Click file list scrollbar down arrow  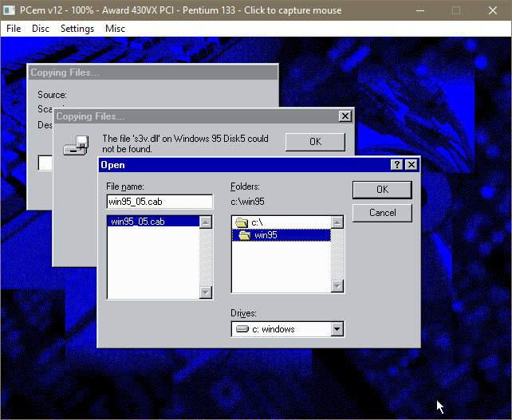pyautogui.click(x=206, y=292)
